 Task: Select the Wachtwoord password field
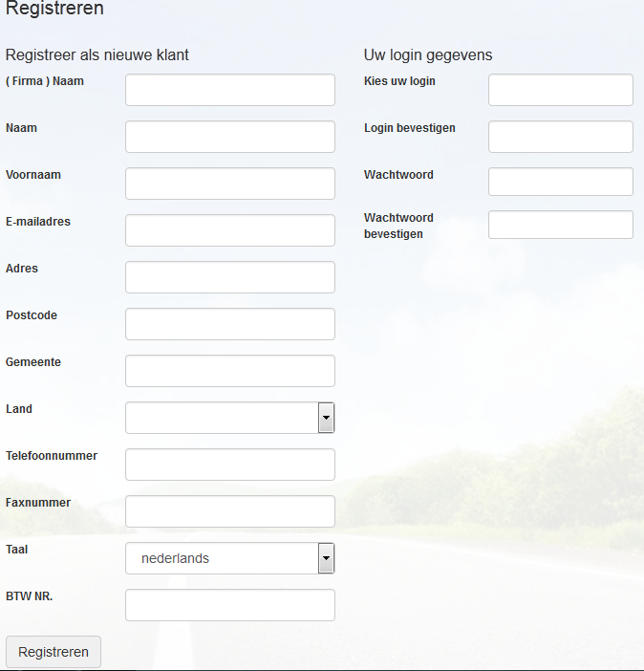pos(561,182)
